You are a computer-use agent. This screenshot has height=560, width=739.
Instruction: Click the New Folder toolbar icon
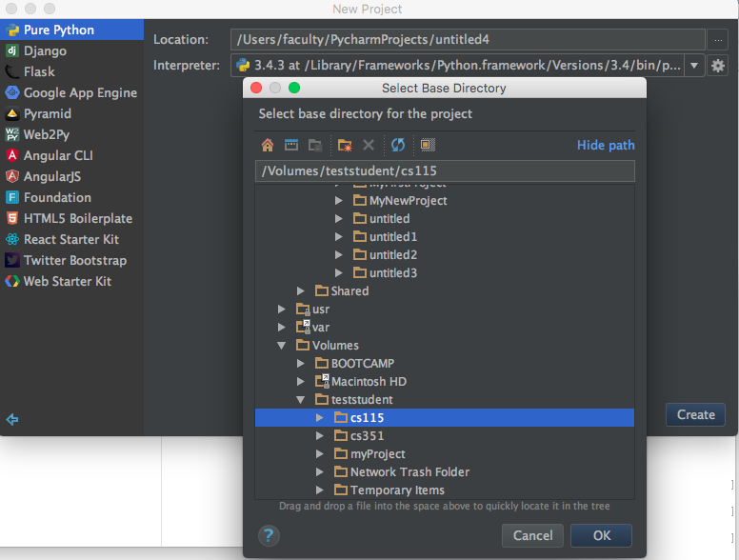[345, 145]
